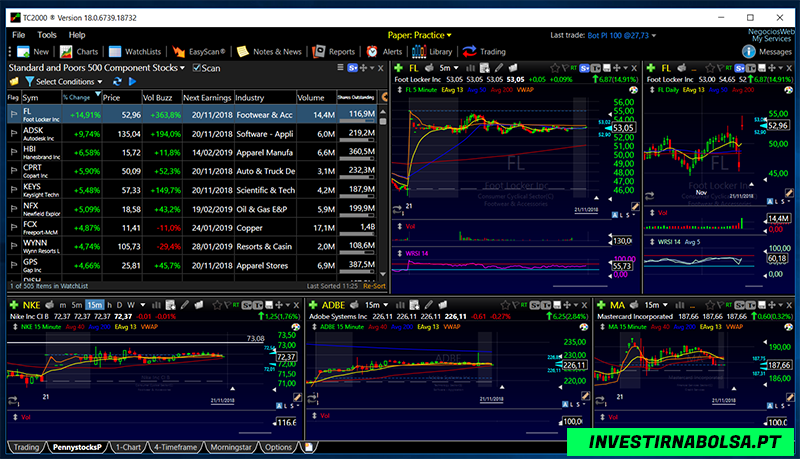Open the Tools menu
The width and height of the screenshot is (800, 459).
46,35
